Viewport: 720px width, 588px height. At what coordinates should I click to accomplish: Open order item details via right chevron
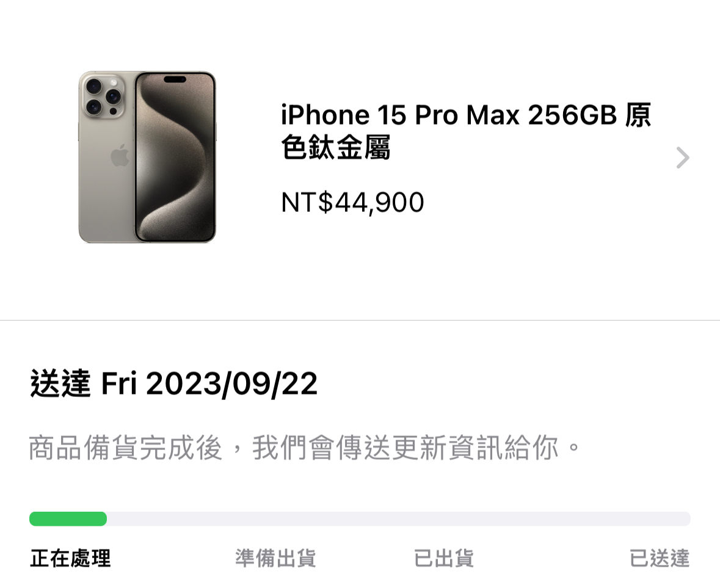[x=683, y=158]
